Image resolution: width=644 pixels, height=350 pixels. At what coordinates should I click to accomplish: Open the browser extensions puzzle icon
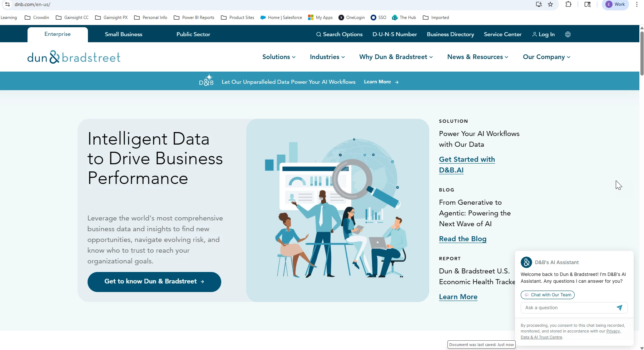tap(568, 4)
